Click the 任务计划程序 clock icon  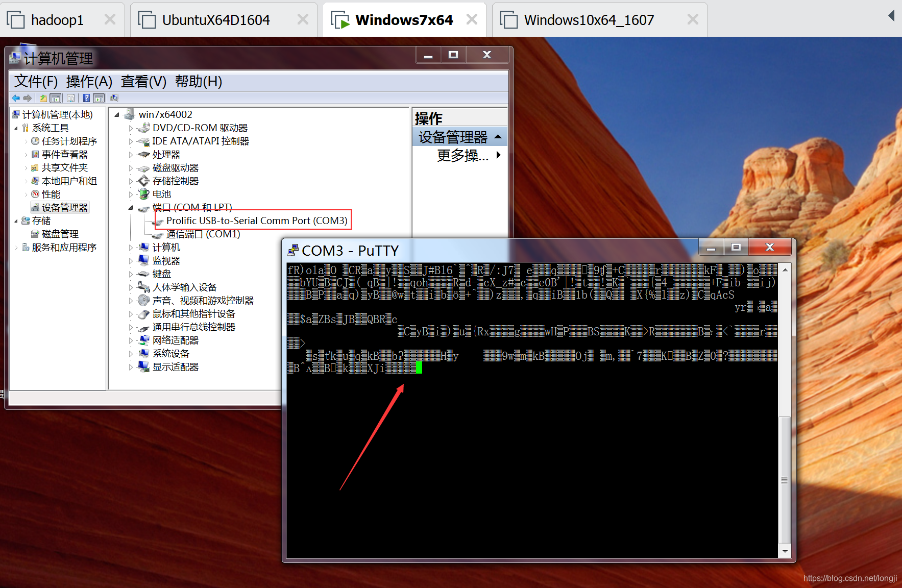click(35, 141)
